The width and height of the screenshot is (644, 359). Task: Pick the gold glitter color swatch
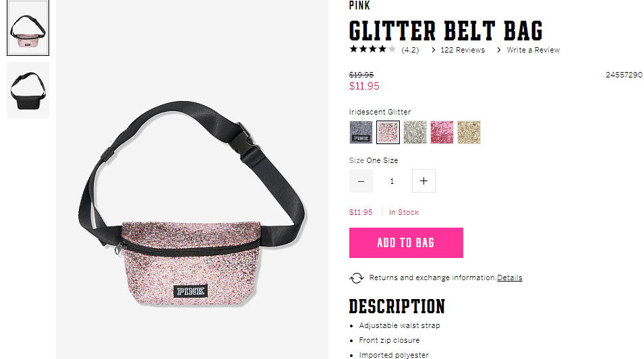469,132
